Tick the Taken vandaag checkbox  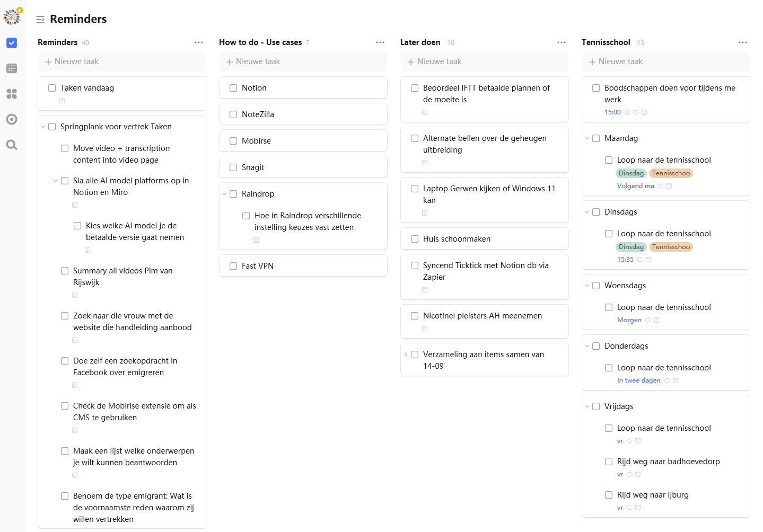pos(52,88)
